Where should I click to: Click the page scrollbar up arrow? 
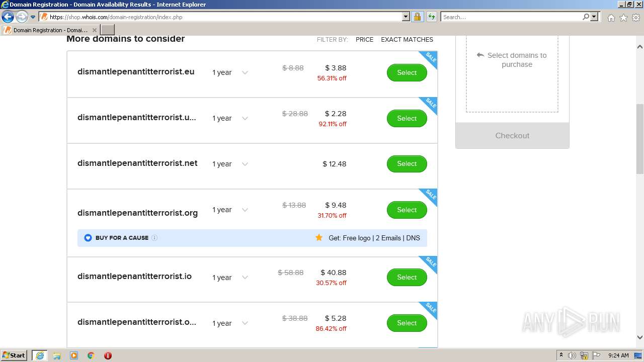coord(640,47)
